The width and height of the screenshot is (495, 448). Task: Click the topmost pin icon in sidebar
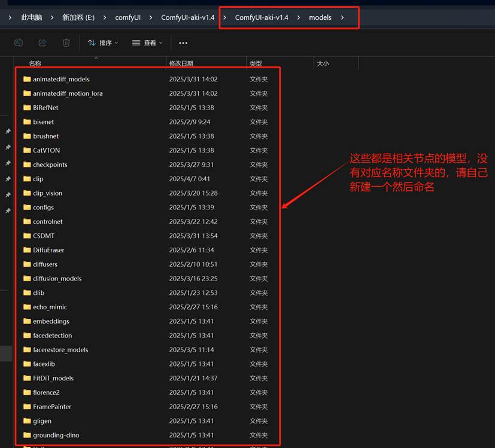click(8, 132)
